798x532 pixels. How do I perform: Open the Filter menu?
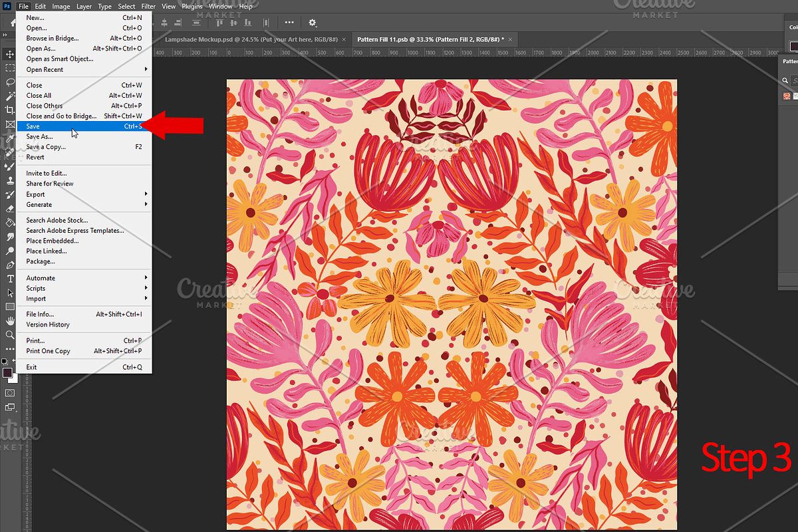click(x=148, y=6)
